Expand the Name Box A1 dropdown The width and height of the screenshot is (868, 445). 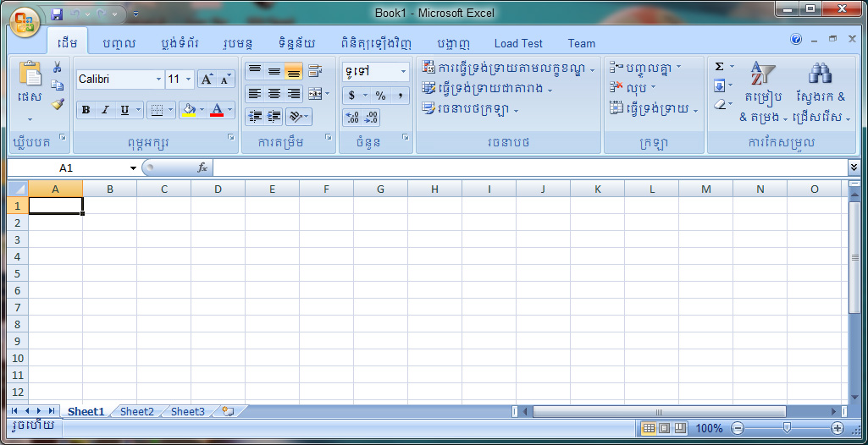point(133,168)
